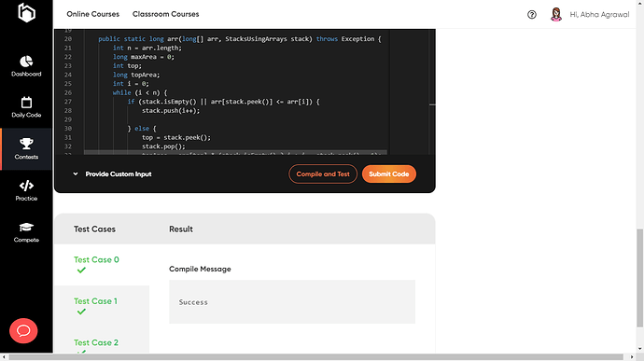Click code line 20 with method signature
Image resolution: width=644 pixels, height=361 pixels.
pos(240,39)
